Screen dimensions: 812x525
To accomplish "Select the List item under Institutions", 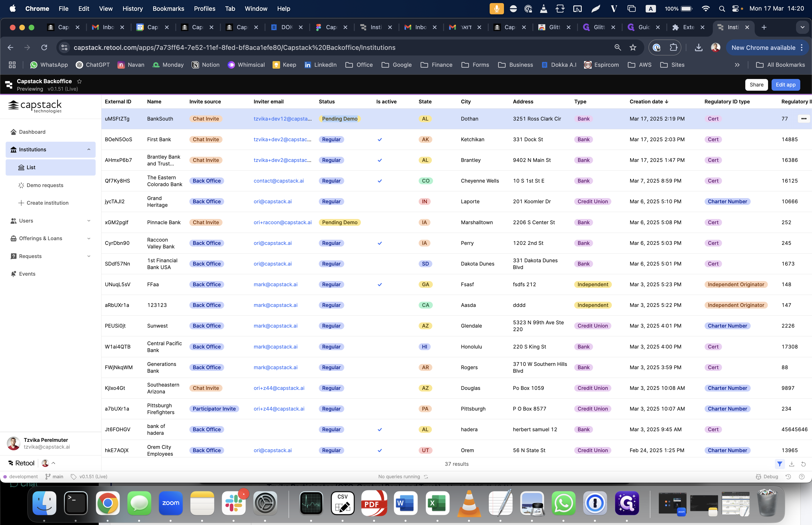I will coord(51,167).
